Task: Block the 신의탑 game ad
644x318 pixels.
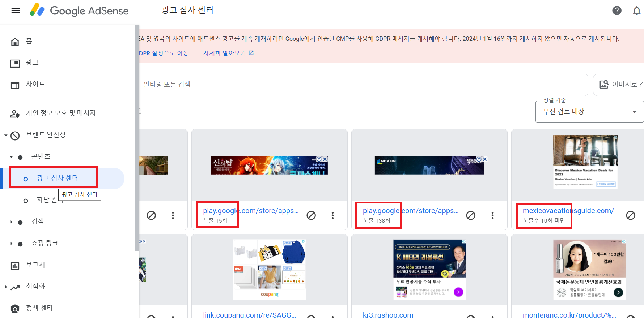Action: click(311, 215)
